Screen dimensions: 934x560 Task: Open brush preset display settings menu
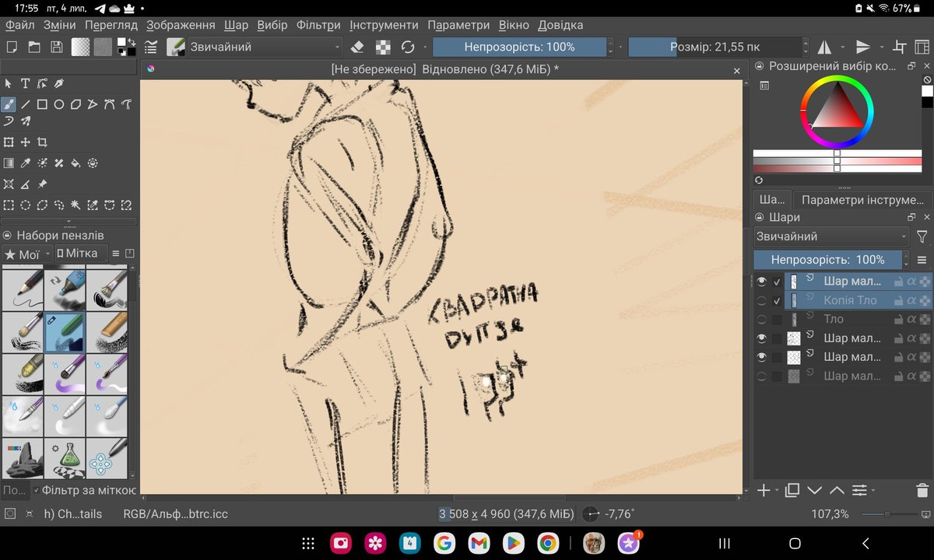pos(116,254)
